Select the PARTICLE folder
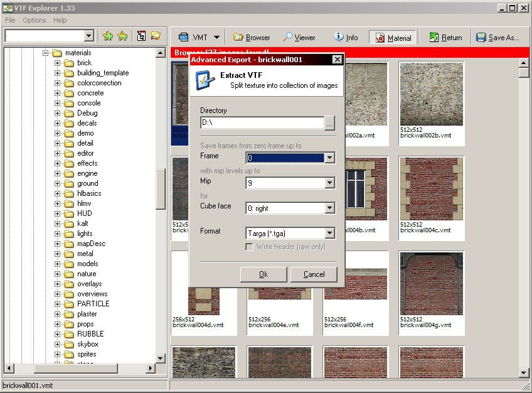The image size is (532, 393). (93, 304)
